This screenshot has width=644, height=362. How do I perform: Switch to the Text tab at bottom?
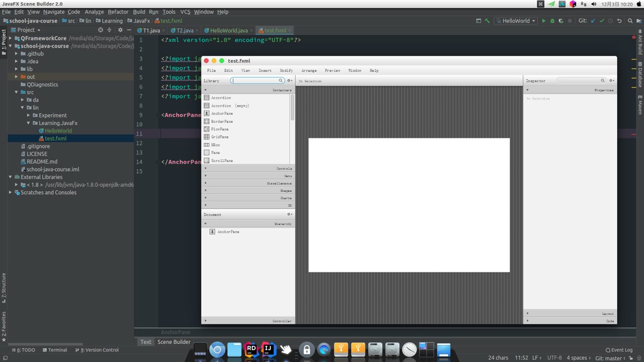[x=146, y=342]
